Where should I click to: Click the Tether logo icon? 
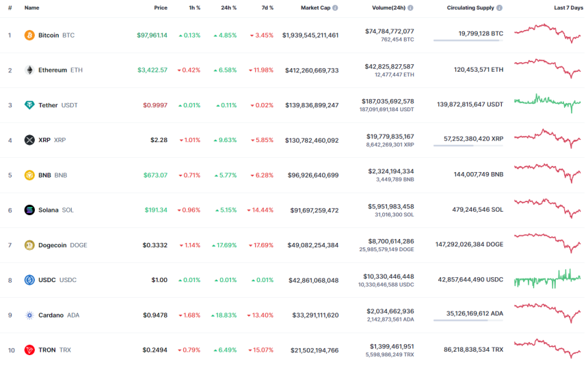(29, 105)
